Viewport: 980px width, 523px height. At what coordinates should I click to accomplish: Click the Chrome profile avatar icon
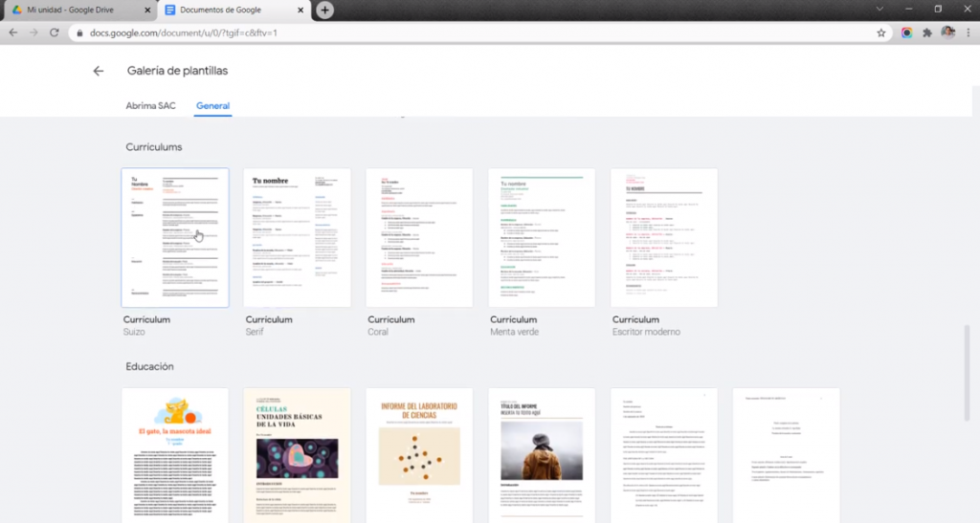(x=947, y=33)
